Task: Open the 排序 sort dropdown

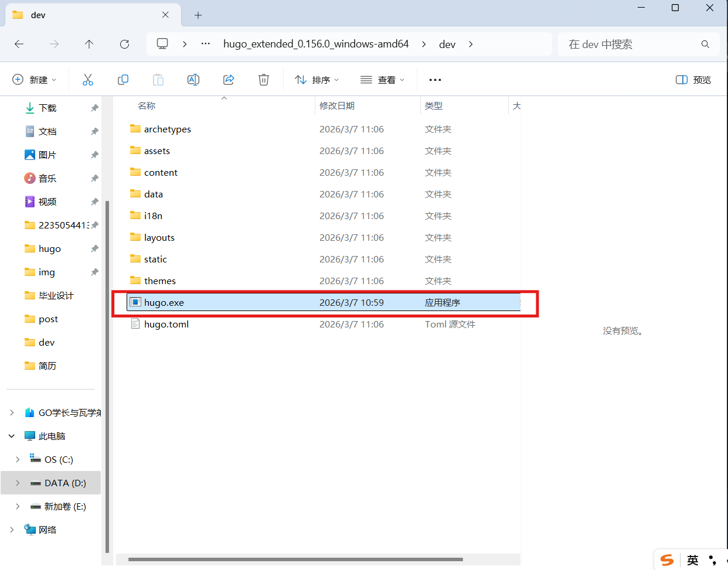Action: 317,80
